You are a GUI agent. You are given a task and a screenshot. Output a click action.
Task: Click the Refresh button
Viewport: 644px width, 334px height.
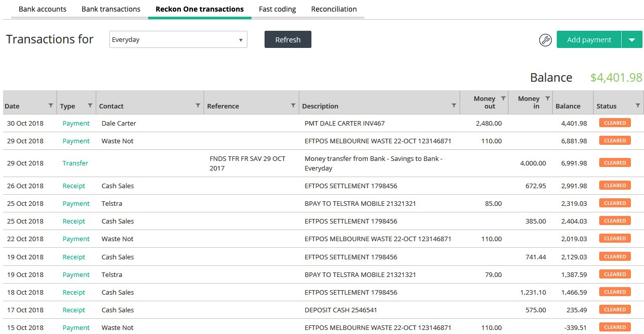(288, 39)
